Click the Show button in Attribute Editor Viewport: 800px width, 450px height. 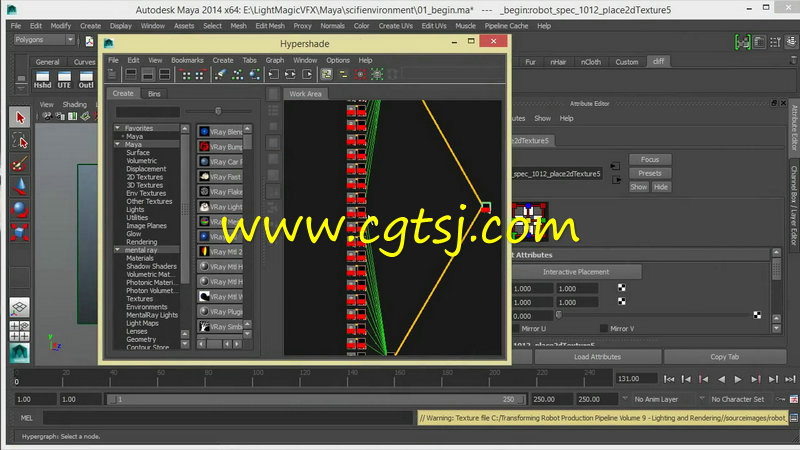[x=638, y=187]
